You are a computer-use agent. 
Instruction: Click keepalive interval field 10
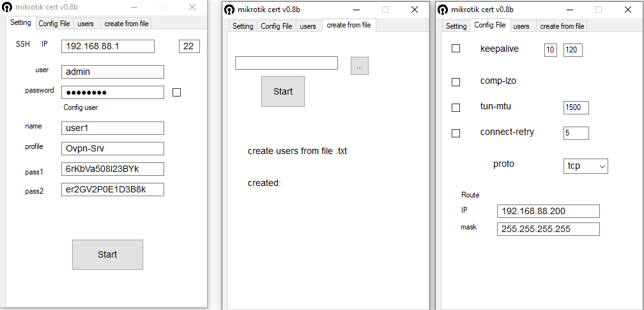click(550, 50)
